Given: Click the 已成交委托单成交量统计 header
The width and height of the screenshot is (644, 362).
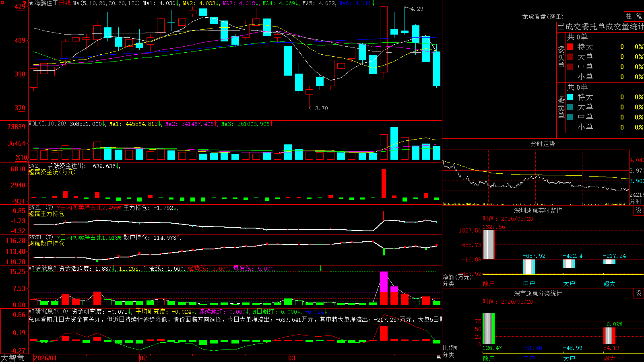Looking at the screenshot, I should 601,27.
